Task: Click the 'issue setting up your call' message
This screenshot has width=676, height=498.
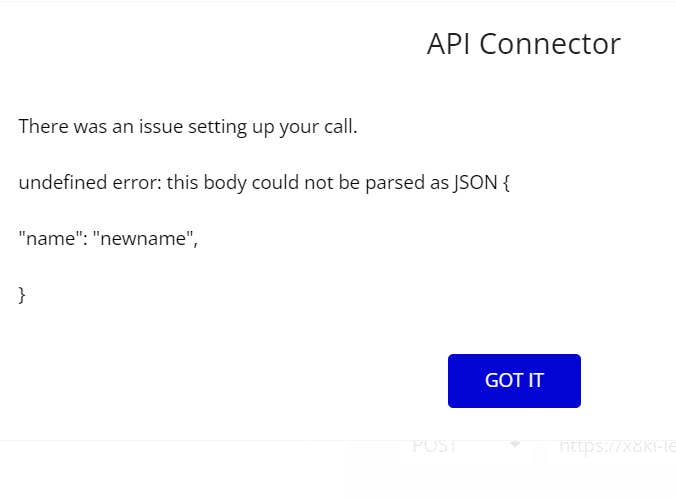Action: coord(188,127)
